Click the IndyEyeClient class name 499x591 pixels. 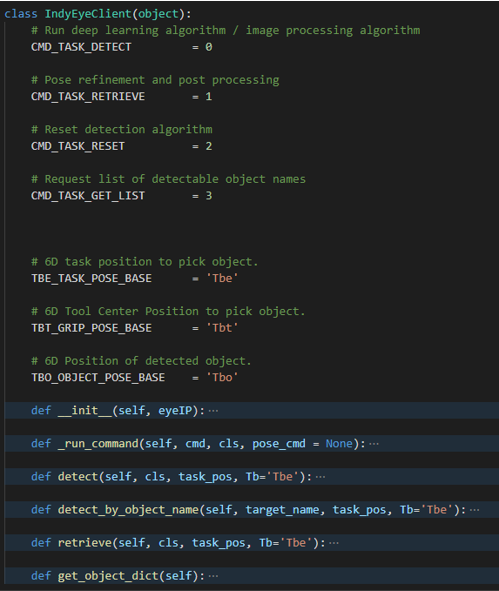(x=88, y=14)
